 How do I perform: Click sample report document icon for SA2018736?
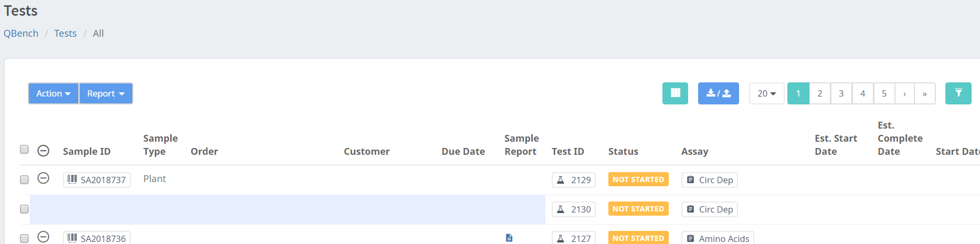point(509,238)
